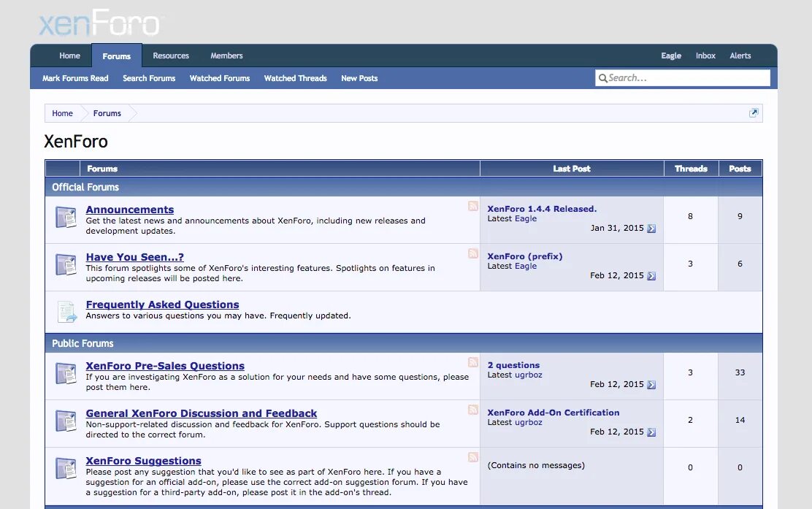This screenshot has height=509, width=812.
Task: Click the open quick navigation icon in breadcrumb
Action: tap(754, 113)
